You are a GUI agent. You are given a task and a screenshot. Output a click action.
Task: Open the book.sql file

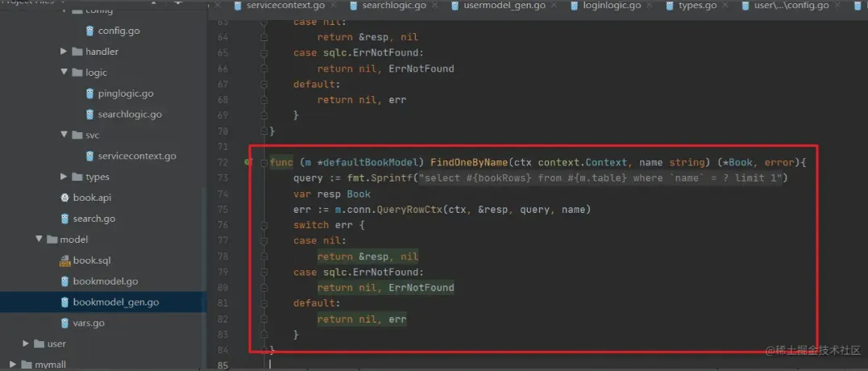[92, 261]
